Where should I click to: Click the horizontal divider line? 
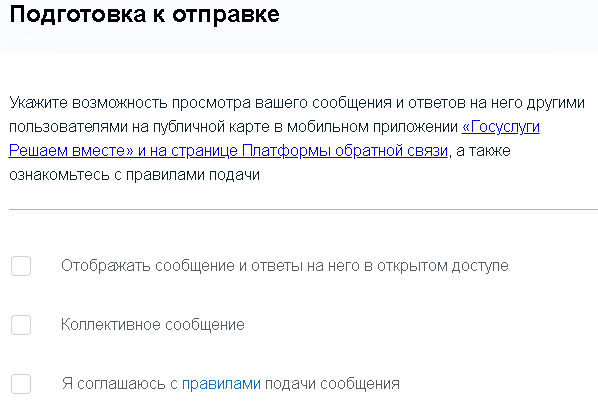click(304, 209)
